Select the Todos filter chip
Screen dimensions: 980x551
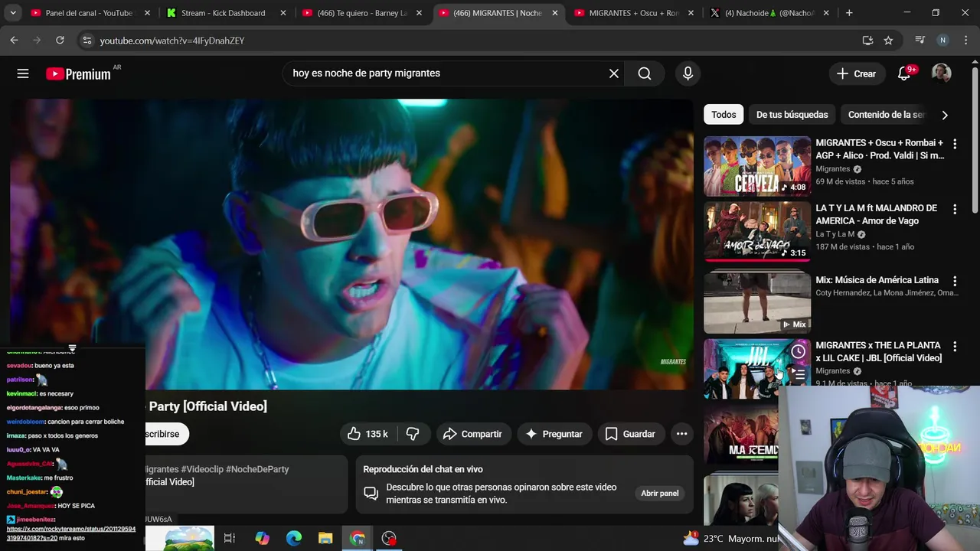(x=724, y=115)
